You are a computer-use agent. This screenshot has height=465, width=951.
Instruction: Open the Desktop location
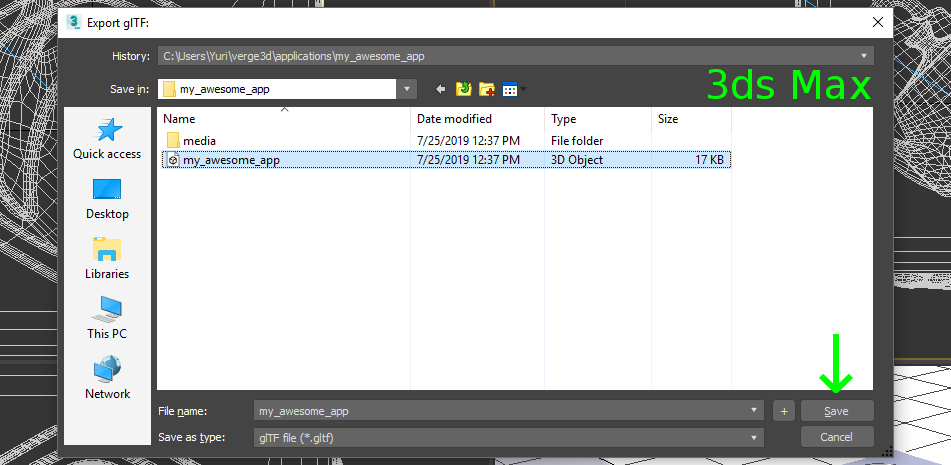(107, 199)
